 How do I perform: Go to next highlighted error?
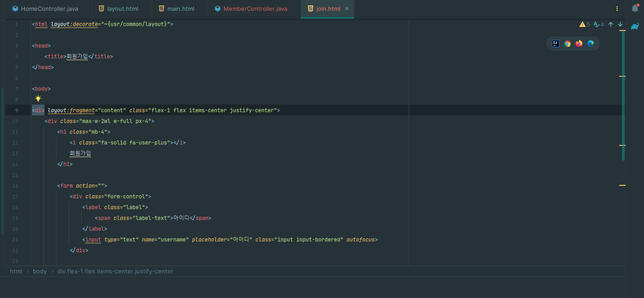click(620, 24)
